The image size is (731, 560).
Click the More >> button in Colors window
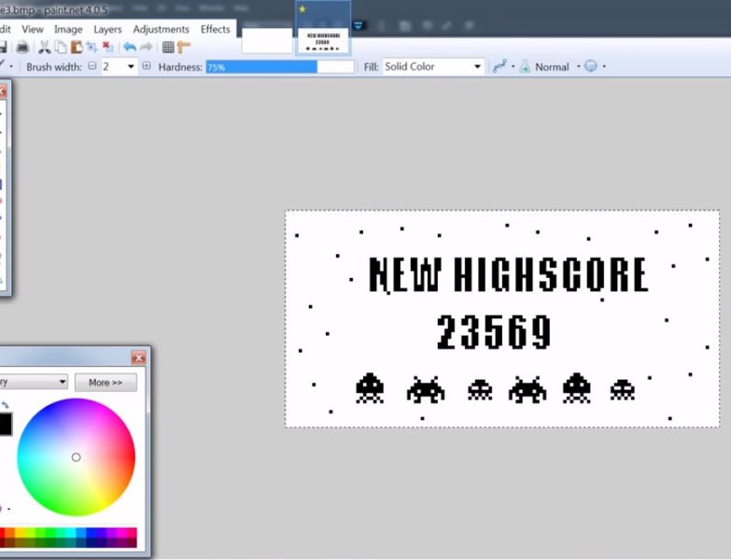click(105, 383)
